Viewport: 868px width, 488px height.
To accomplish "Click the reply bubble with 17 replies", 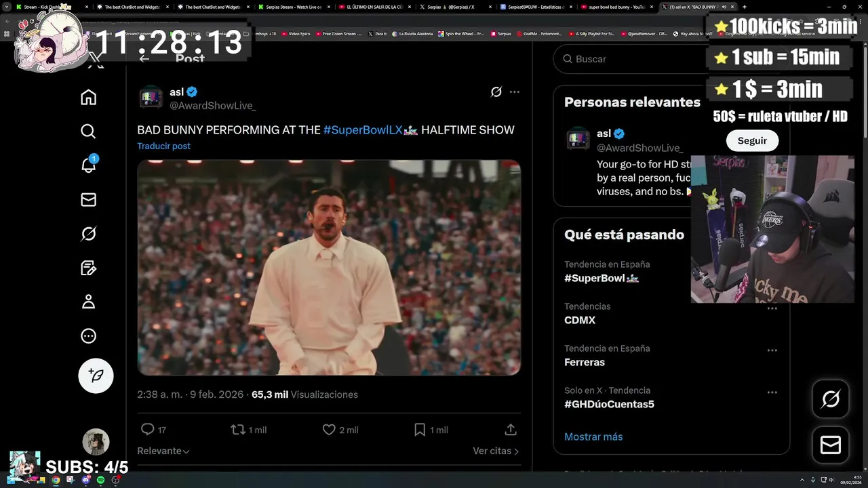I will coord(153,430).
